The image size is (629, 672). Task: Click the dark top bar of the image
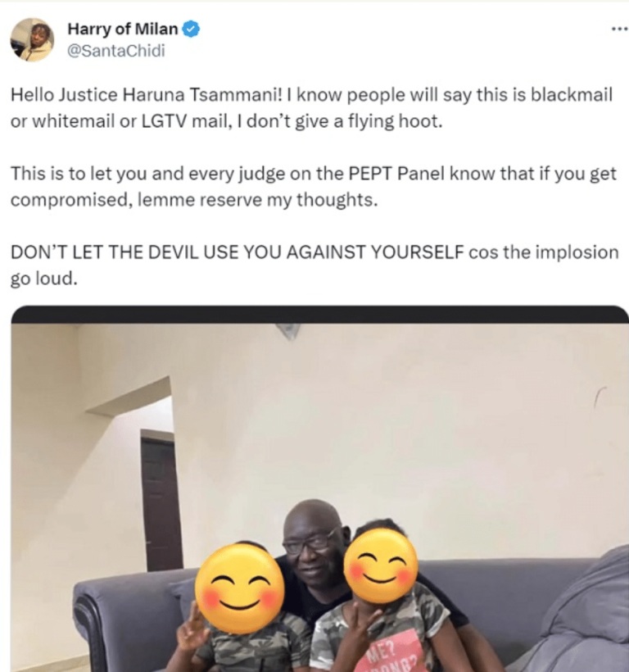(x=320, y=314)
